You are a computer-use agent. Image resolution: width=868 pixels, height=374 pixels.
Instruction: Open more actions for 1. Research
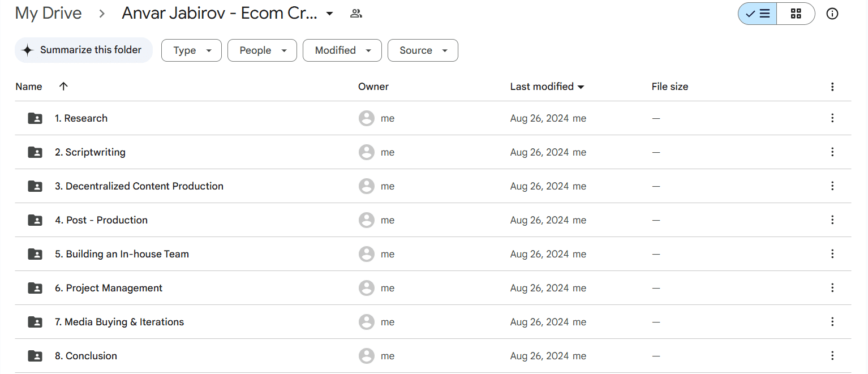click(x=832, y=118)
